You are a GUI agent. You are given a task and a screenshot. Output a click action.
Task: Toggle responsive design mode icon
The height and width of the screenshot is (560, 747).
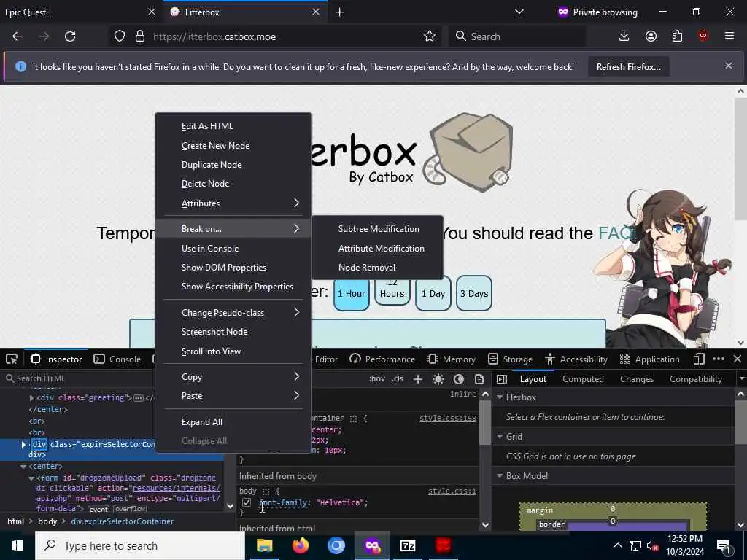point(699,359)
